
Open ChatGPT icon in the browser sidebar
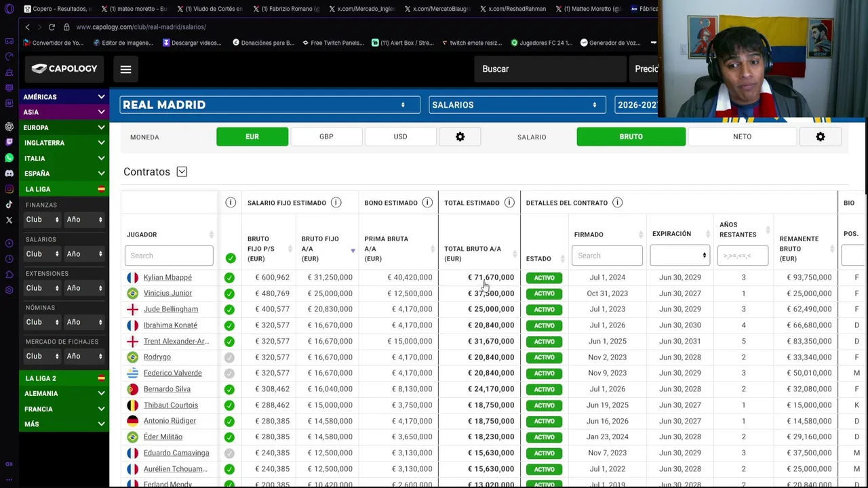pyautogui.click(x=9, y=127)
